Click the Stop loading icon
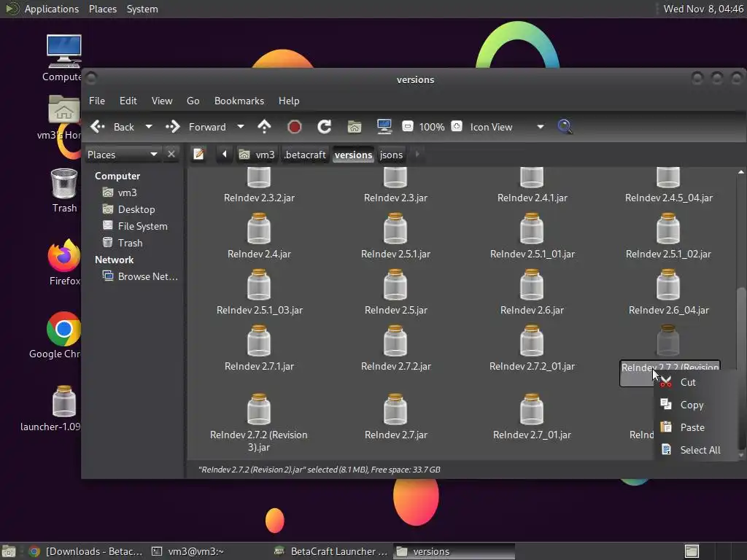The height and width of the screenshot is (560, 747). pos(295,127)
